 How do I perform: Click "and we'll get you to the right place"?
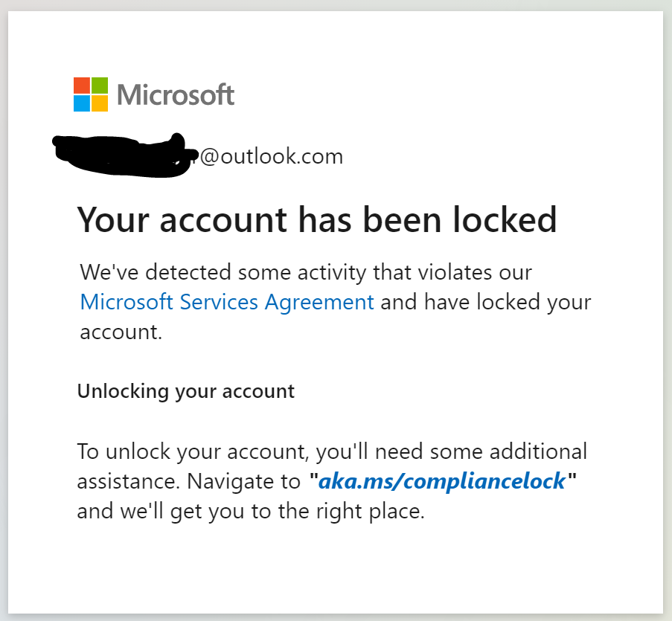251,512
